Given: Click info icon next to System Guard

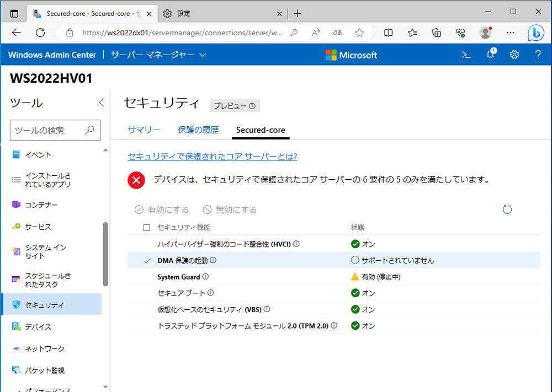Looking at the screenshot, I should (205, 277).
